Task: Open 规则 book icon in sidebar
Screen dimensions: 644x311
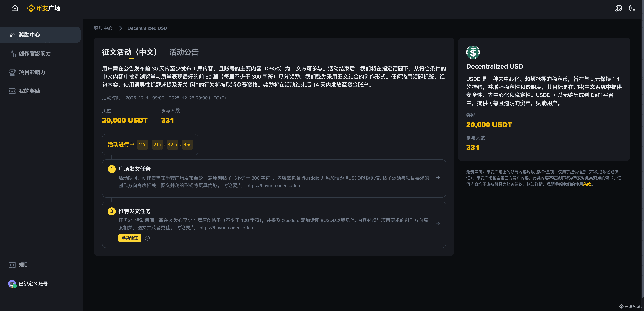Action: (x=12, y=265)
